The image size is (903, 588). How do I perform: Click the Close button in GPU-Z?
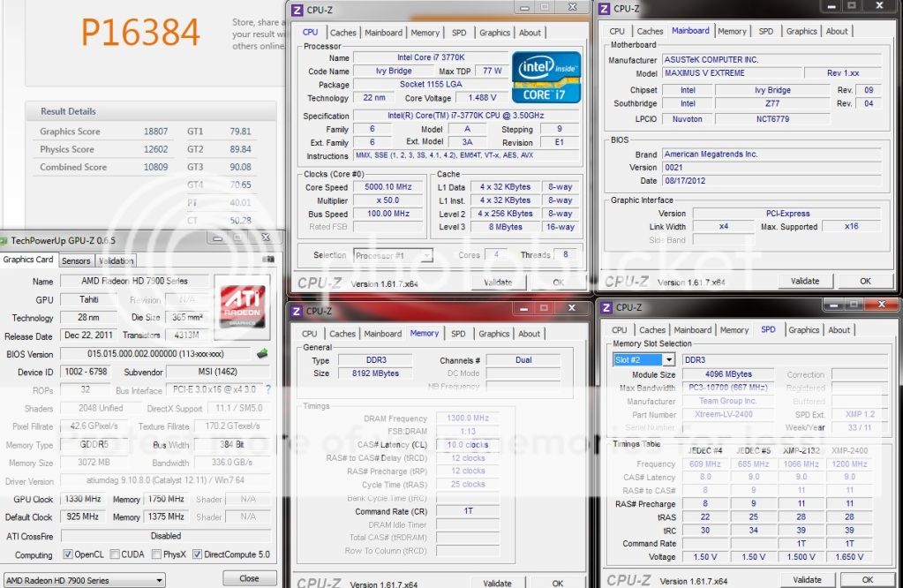coord(249,578)
